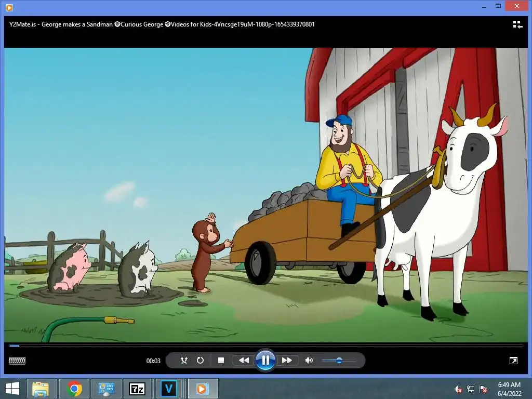Screen dimensions: 532x399
Task: Mute the player volume
Action: coord(309,361)
